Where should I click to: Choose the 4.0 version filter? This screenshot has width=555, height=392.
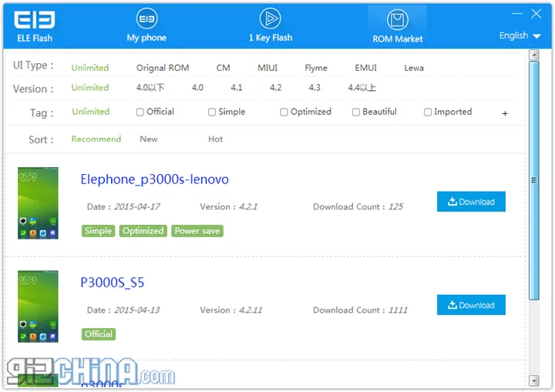pyautogui.click(x=197, y=87)
